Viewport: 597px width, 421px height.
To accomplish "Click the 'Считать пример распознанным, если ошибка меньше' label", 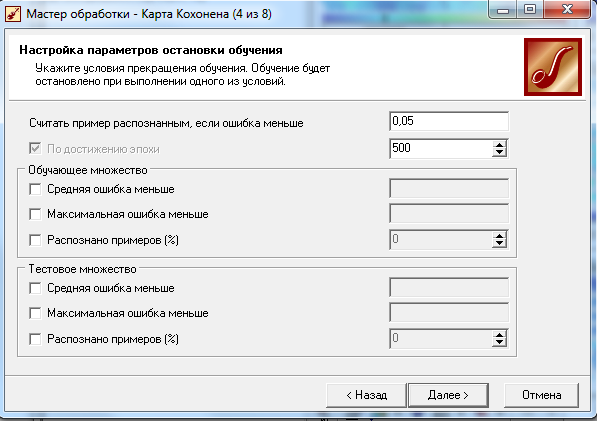I will point(166,123).
